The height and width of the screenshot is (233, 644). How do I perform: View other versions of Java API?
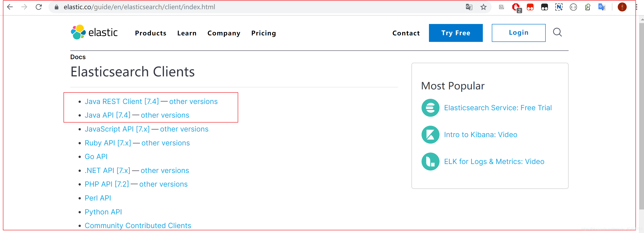(x=165, y=115)
